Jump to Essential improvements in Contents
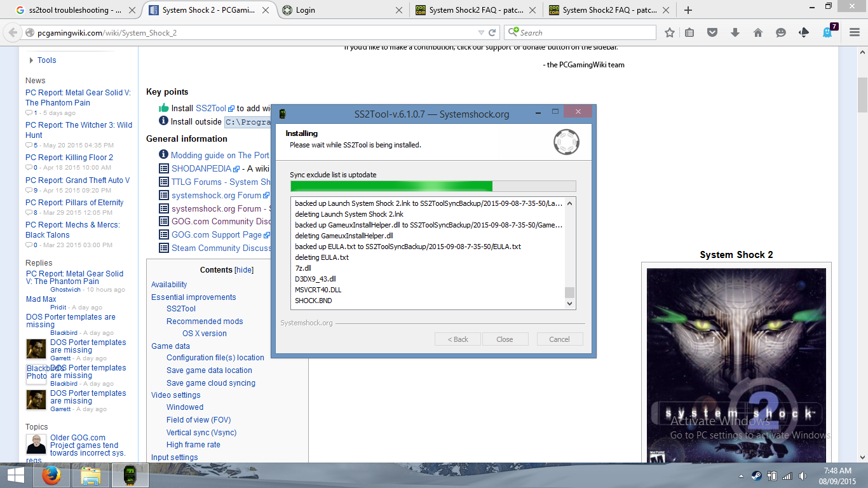The width and height of the screenshot is (868, 488). 194,297
